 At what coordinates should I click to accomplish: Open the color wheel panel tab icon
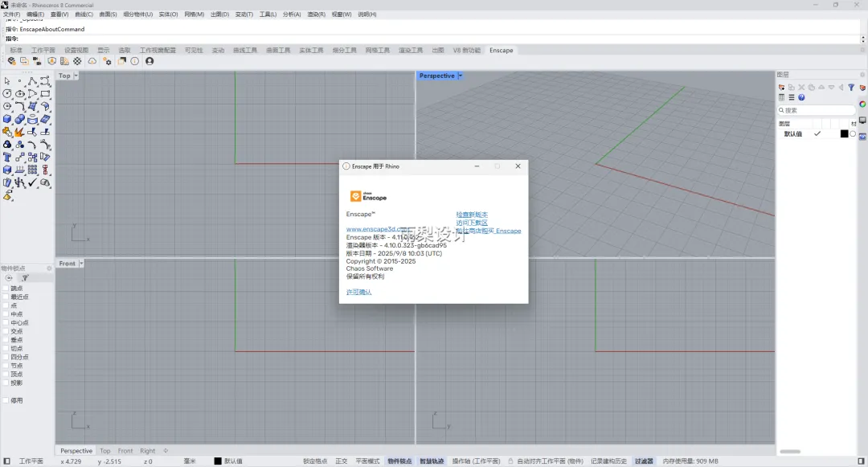tap(862, 104)
